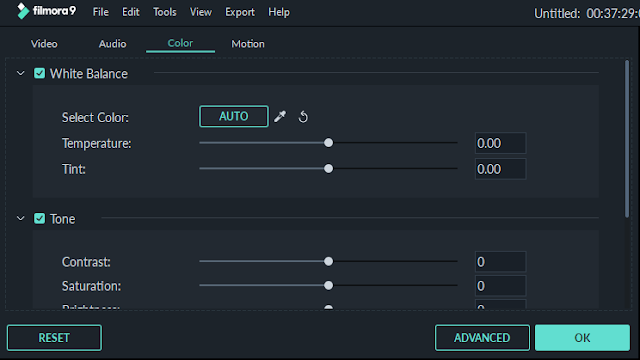Confirm with the OK button
Viewport: 640px width, 360px height.
582,338
